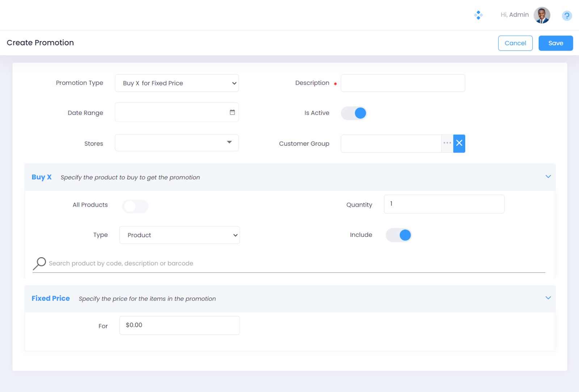Collapse the Fixed Price section chevron
The width and height of the screenshot is (579, 392).
click(x=548, y=298)
